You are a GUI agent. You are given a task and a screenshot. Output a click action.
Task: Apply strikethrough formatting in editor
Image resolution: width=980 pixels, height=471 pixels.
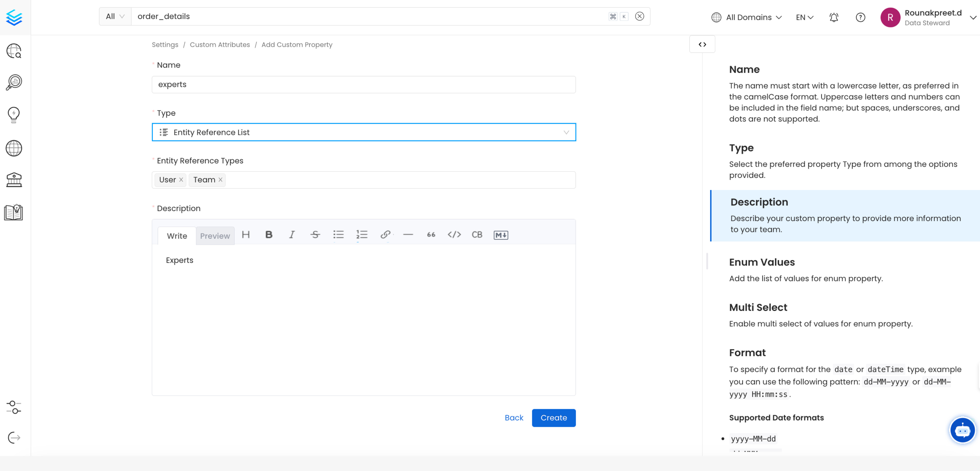point(315,235)
